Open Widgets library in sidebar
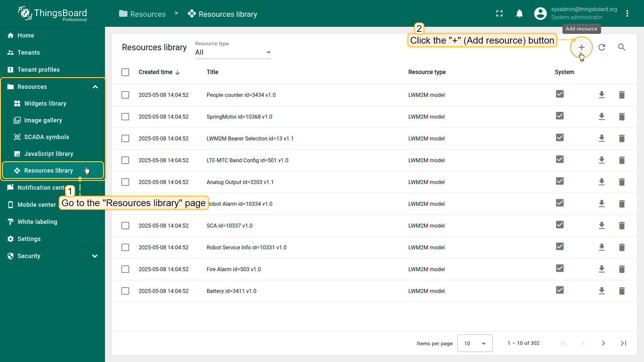Viewport: 644px width, 362px height. click(x=45, y=104)
